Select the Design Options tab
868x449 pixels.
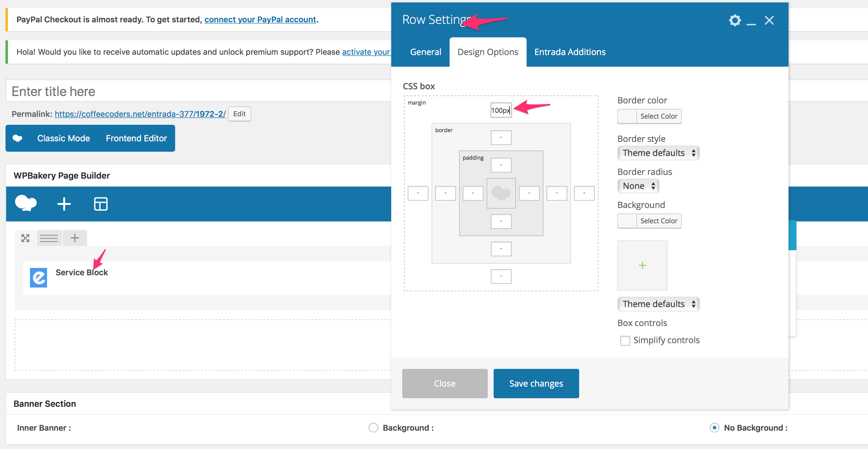pyautogui.click(x=487, y=52)
